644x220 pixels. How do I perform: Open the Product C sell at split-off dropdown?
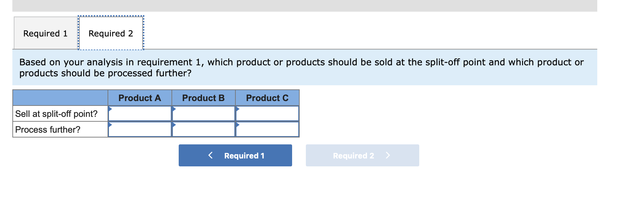tap(267, 113)
